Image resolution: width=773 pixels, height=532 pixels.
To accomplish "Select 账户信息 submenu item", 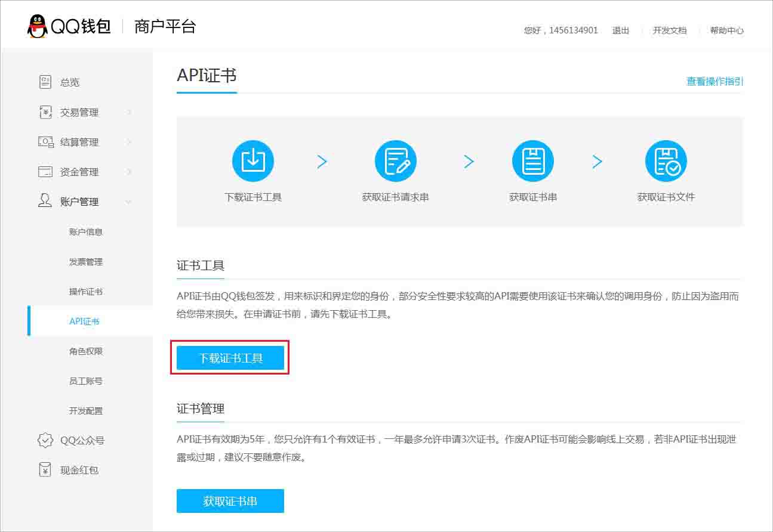I will pos(86,231).
